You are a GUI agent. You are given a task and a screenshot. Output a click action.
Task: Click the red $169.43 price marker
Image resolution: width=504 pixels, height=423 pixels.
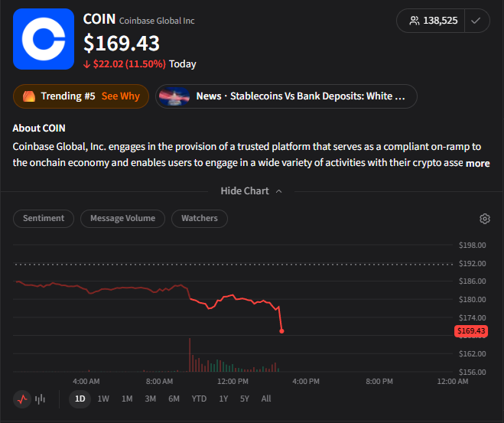tap(471, 331)
